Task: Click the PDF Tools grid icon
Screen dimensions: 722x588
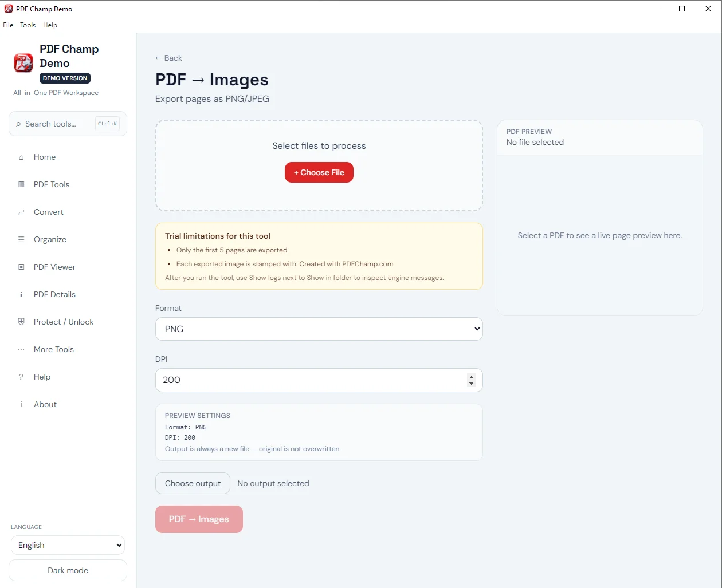Action: tap(21, 184)
